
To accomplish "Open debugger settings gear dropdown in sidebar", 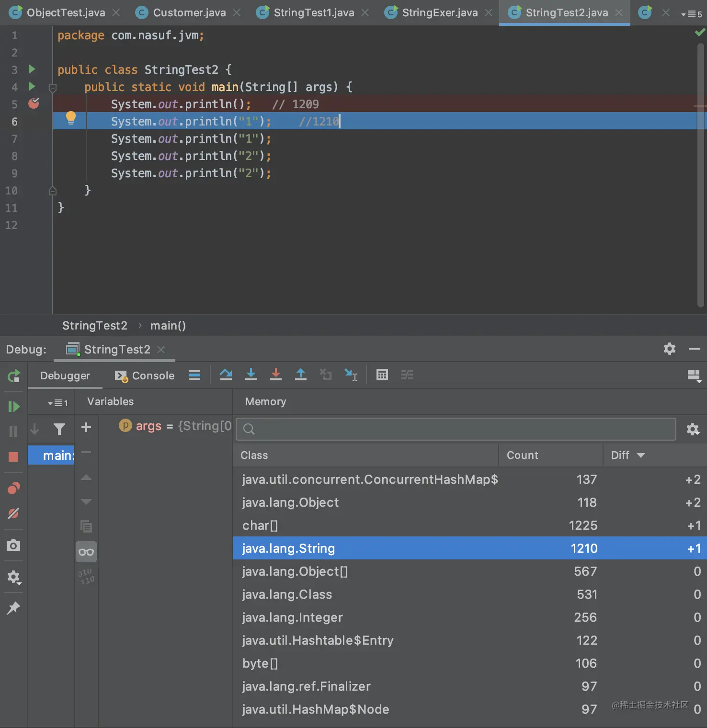I will pos(14,577).
